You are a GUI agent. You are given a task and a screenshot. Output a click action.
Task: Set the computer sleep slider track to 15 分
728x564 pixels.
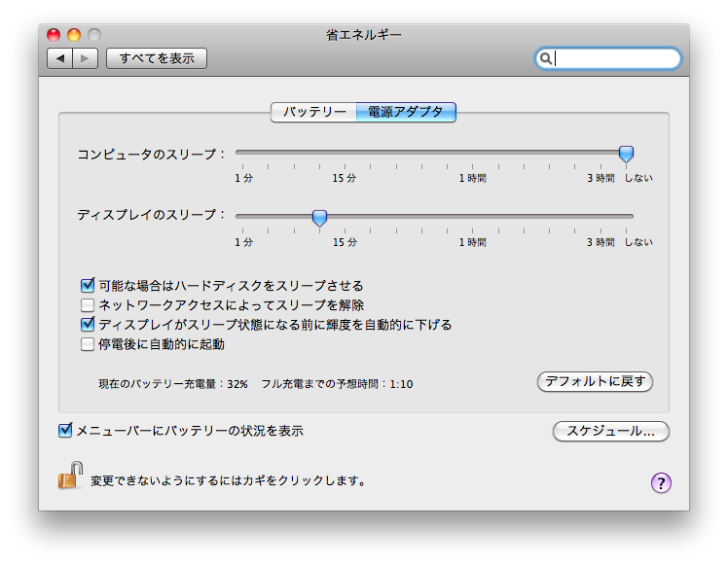345,152
